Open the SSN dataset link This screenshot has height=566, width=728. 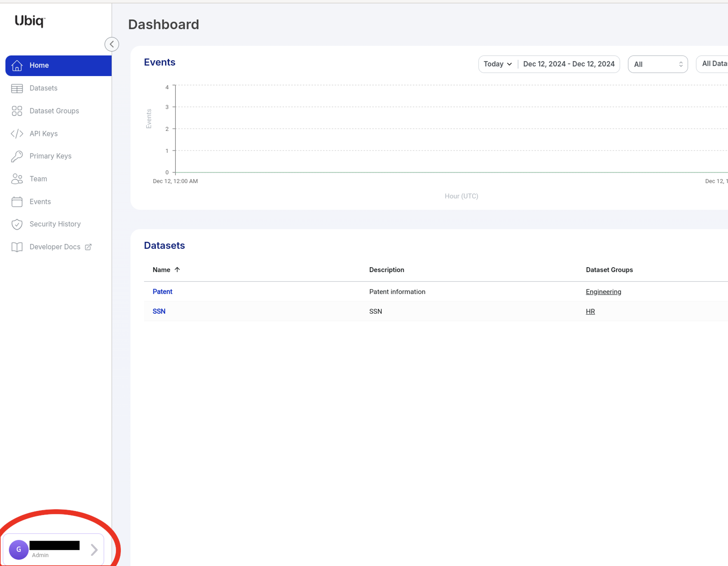pos(159,311)
